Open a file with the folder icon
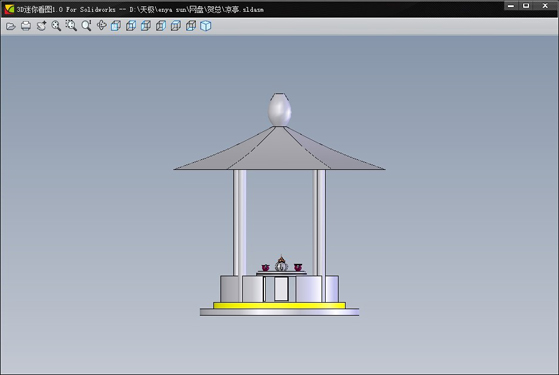 point(11,26)
